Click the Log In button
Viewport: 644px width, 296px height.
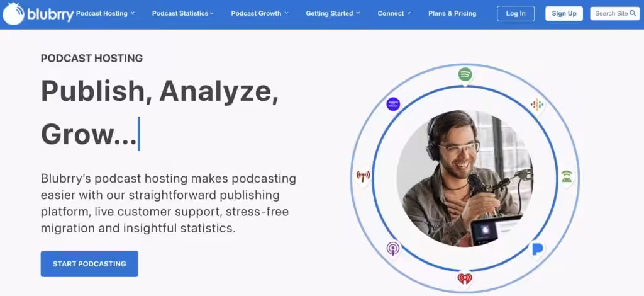tap(516, 14)
